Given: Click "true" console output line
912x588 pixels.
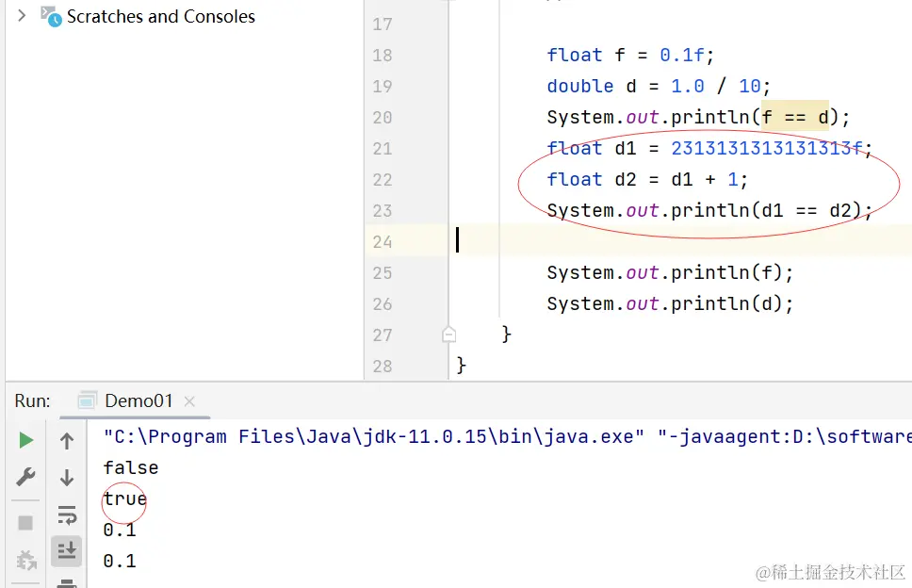Looking at the screenshot, I should point(125,498).
